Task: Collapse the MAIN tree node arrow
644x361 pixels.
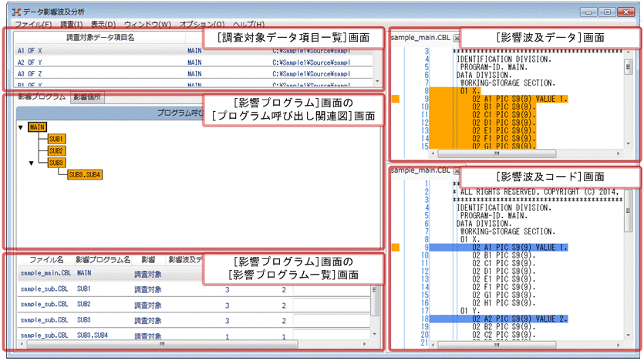Action: 21,127
